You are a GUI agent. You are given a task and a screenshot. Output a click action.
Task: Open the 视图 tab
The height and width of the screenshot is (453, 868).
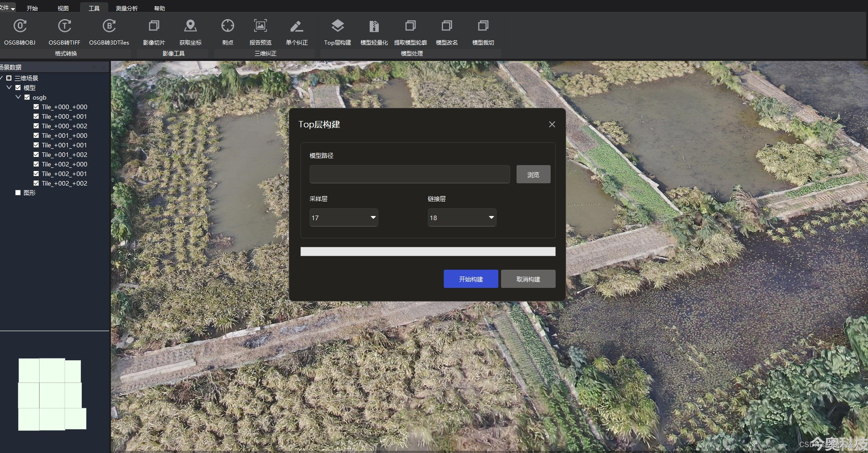click(x=63, y=8)
